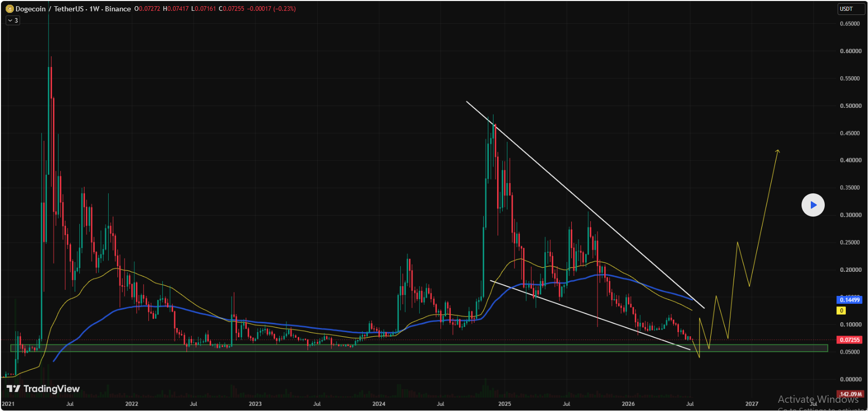This screenshot has width=868, height=411.
Task: Select the lower white wedge trendline
Action: click(x=590, y=315)
